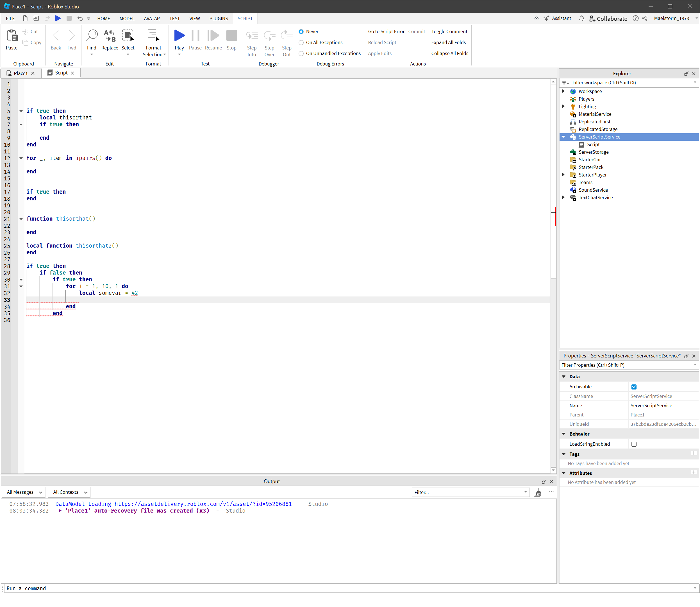
Task: Select the On All Exceptions radio button
Action: point(301,42)
